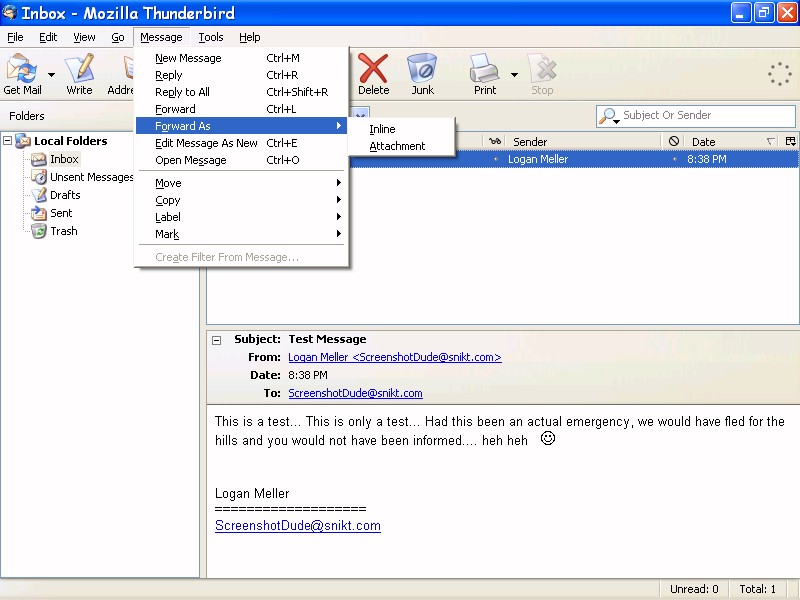This screenshot has height=600, width=800.
Task: Open the Edit menu
Action: click(x=48, y=37)
